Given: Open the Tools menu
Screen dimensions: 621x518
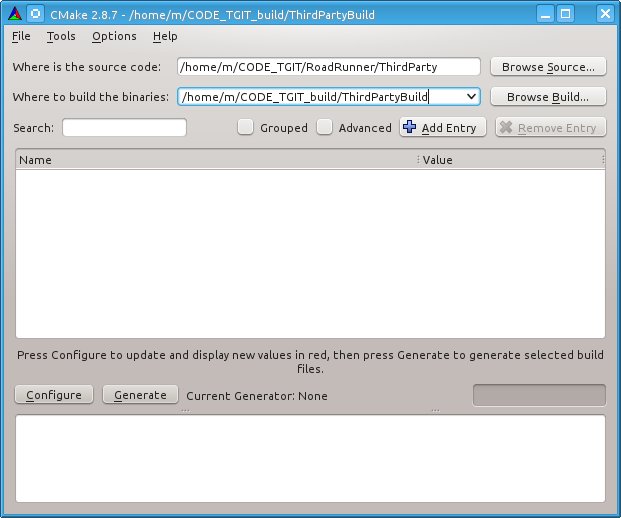Looking at the screenshot, I should [x=61, y=36].
